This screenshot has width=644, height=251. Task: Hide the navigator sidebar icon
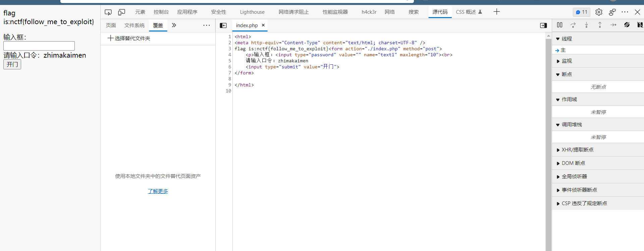click(x=223, y=25)
